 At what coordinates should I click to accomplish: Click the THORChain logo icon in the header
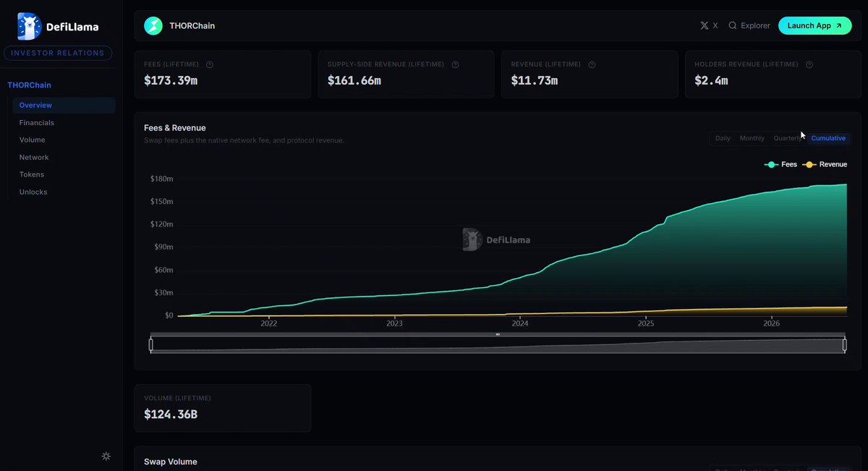(153, 26)
